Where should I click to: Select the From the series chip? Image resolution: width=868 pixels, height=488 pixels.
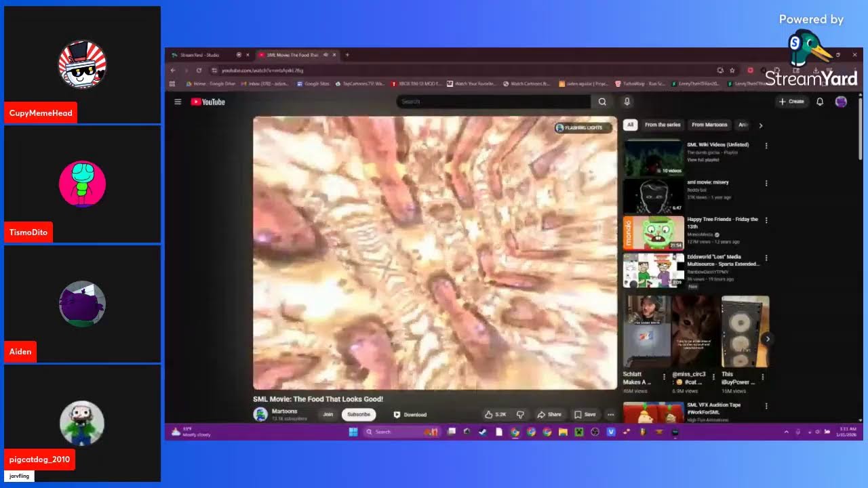point(663,125)
